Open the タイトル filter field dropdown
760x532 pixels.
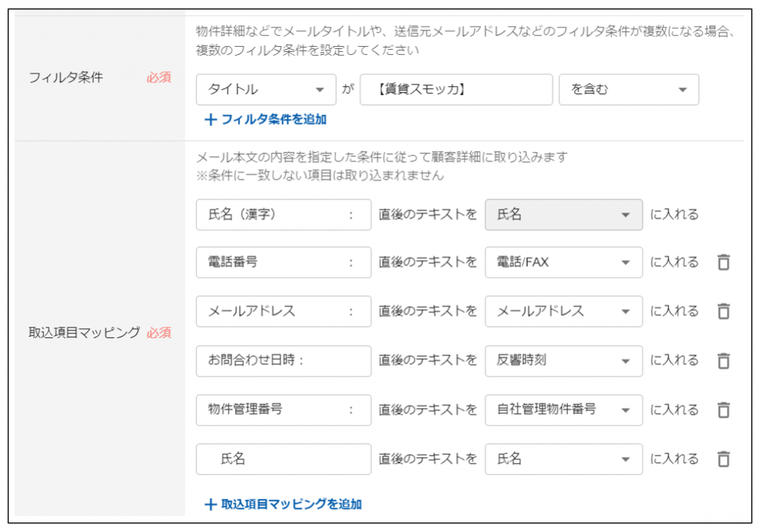pos(266,89)
